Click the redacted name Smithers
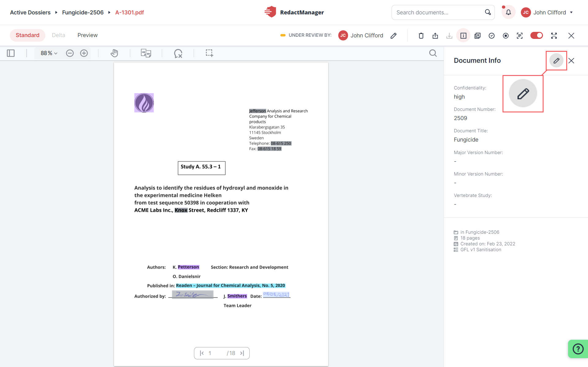The width and height of the screenshot is (588, 367). click(x=237, y=296)
